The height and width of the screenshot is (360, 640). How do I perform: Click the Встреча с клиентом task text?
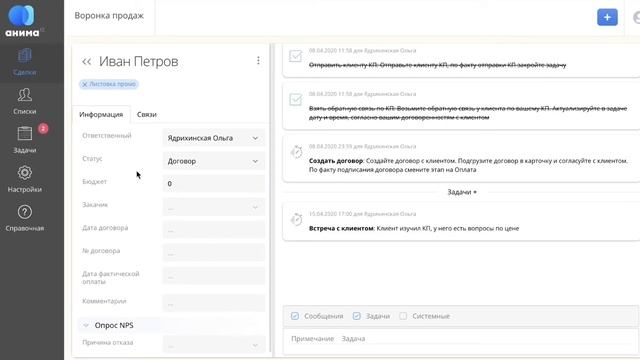(x=414, y=228)
